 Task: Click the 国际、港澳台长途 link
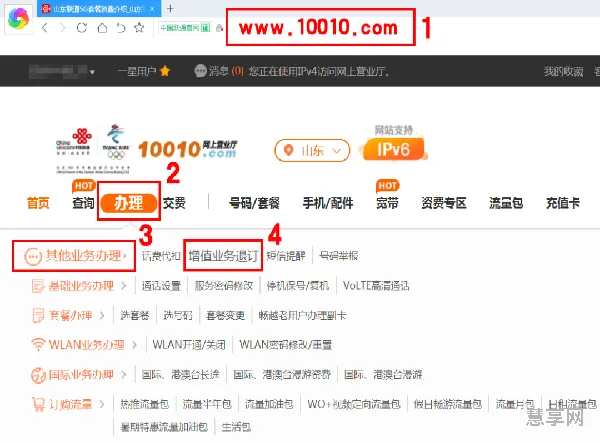[x=181, y=375]
